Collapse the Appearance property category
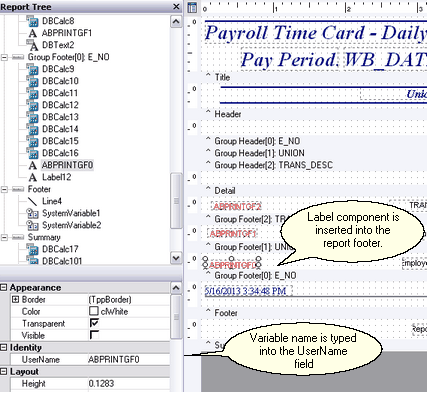Screen dimensions: 430x395 coord(4,287)
